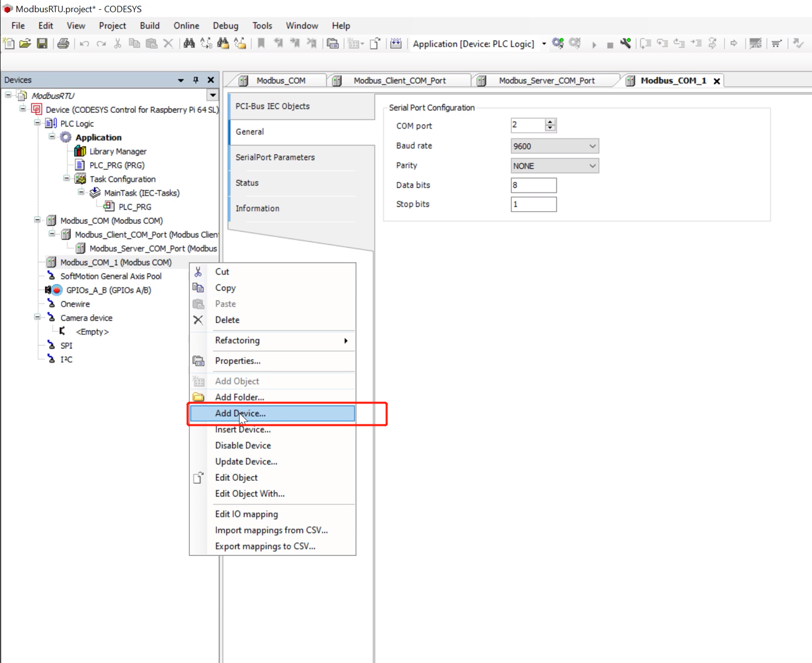Click the Start play icon
The image size is (812, 663).
pyautogui.click(x=594, y=45)
